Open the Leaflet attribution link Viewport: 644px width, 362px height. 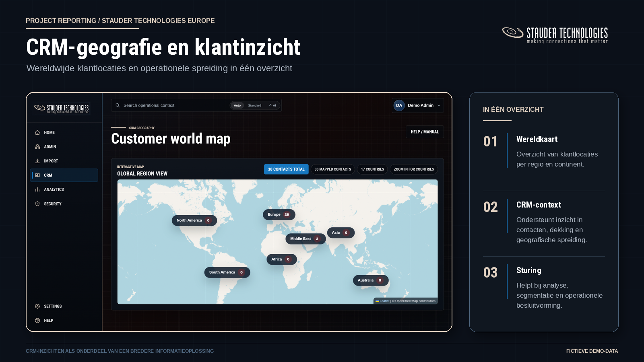(x=383, y=301)
